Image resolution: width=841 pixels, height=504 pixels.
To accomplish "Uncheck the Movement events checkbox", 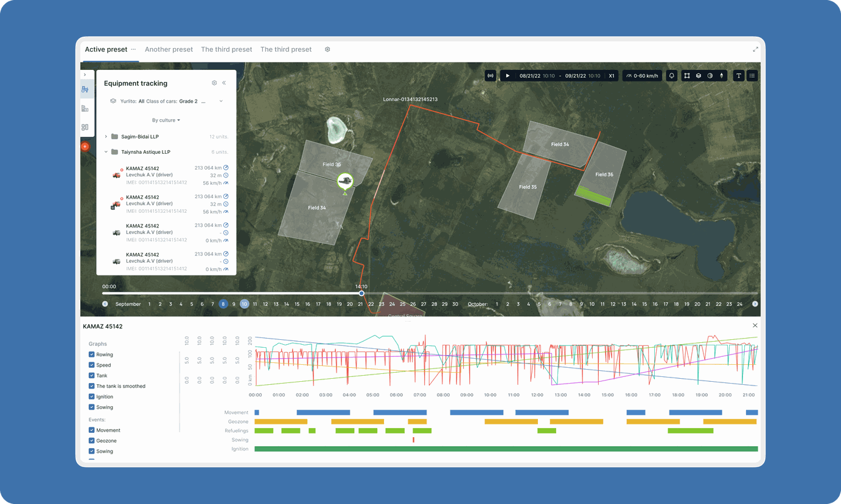I will (91, 430).
